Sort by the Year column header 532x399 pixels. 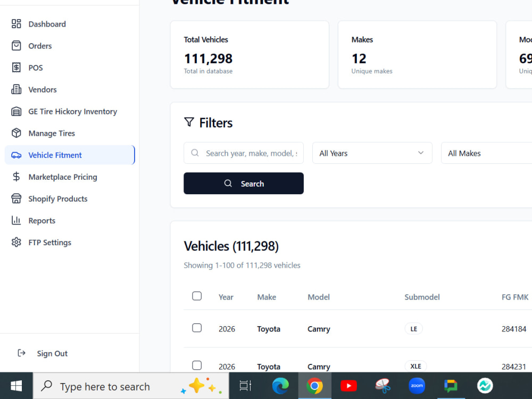(226, 297)
